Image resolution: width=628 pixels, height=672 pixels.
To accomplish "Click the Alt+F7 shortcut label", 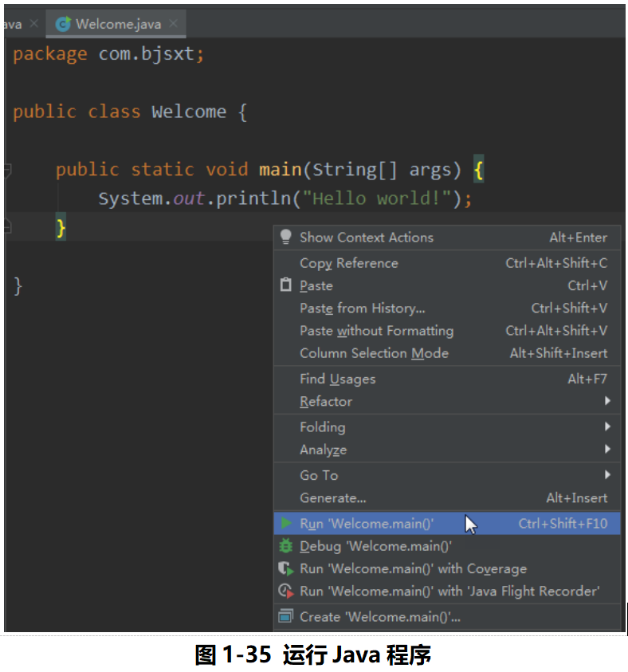I will click(x=587, y=379).
